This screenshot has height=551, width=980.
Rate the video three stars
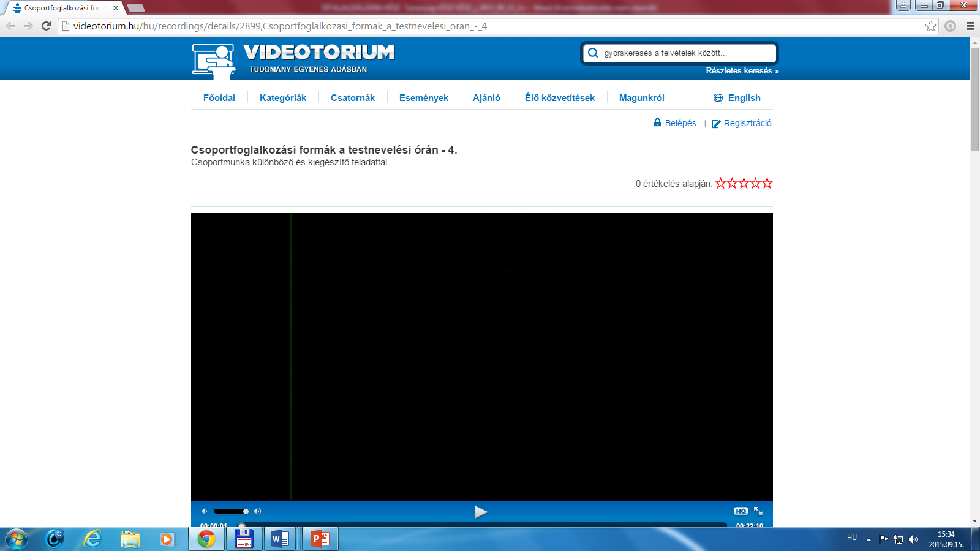744,183
